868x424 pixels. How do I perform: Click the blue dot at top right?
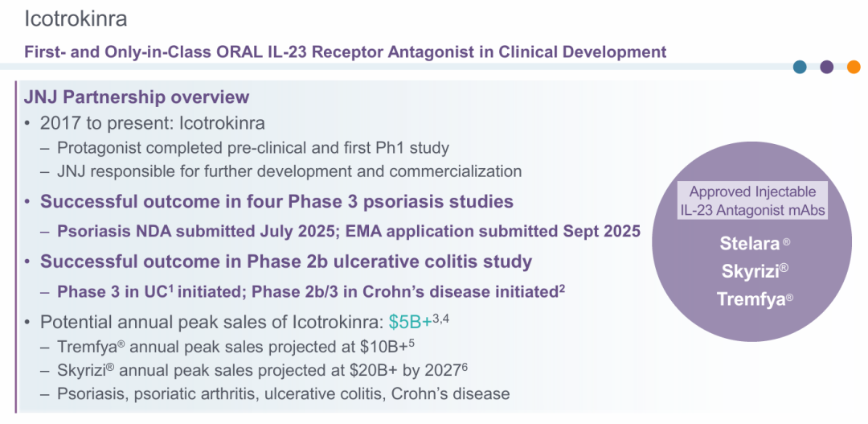800,67
